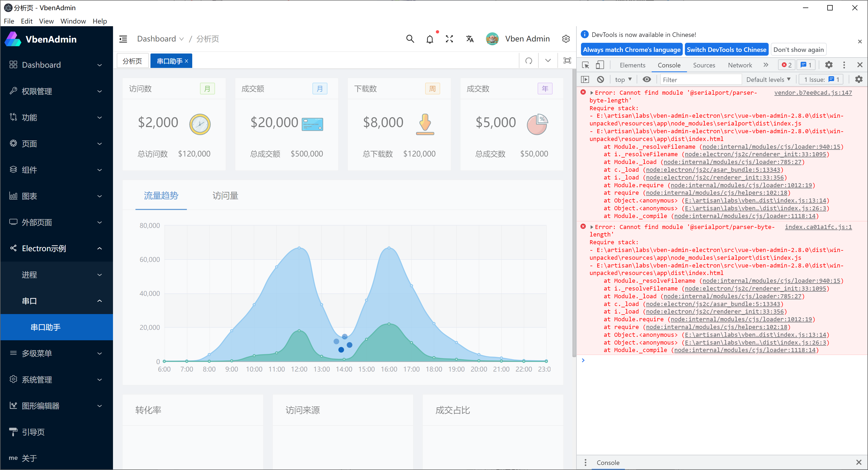This screenshot has width=868, height=470.
Task: Activate DevTools element inspector picker
Action: (585, 65)
